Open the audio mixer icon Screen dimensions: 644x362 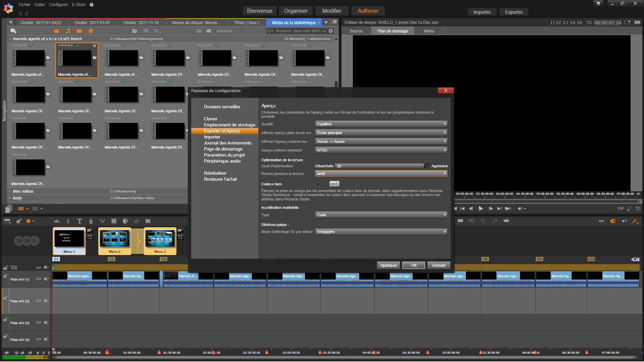coord(57,221)
